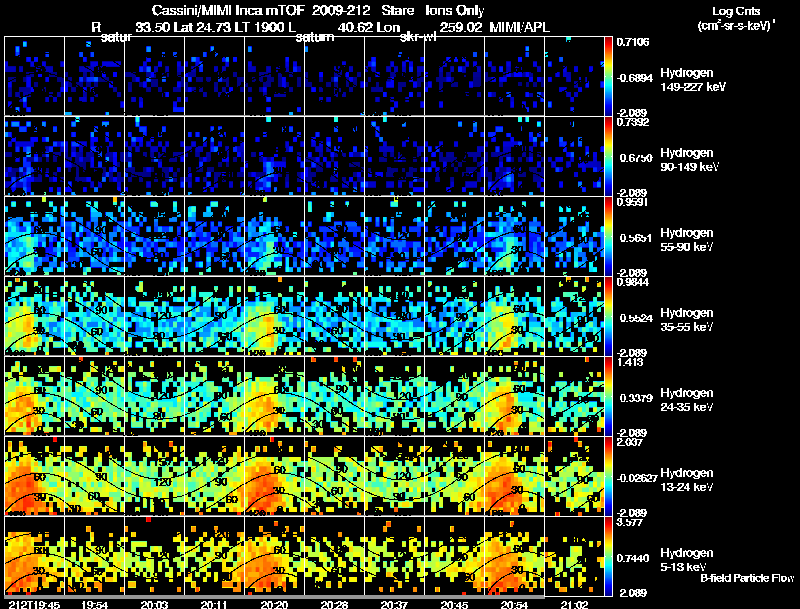
Task: Click the "Hydrogen 5-13 keV" row label
Action: pyautogui.click(x=687, y=560)
